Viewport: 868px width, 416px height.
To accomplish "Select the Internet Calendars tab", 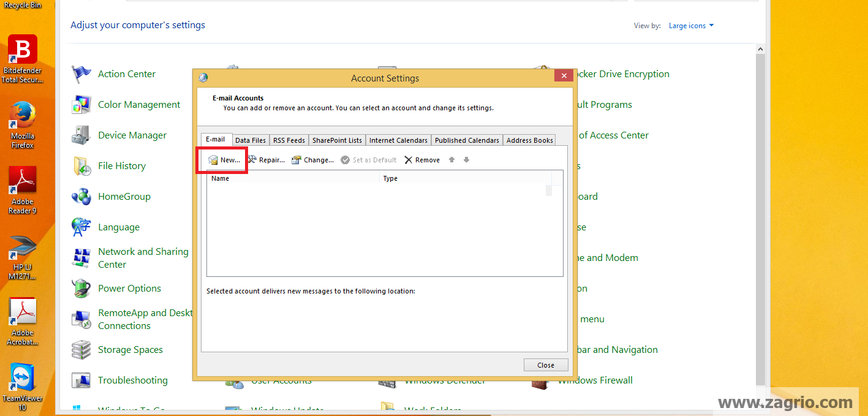I will point(398,140).
